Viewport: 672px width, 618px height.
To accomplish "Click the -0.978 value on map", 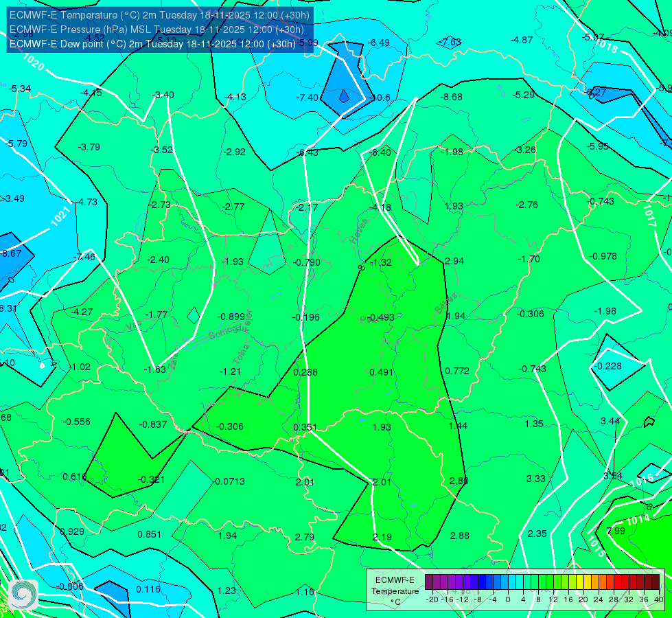I will click(603, 256).
